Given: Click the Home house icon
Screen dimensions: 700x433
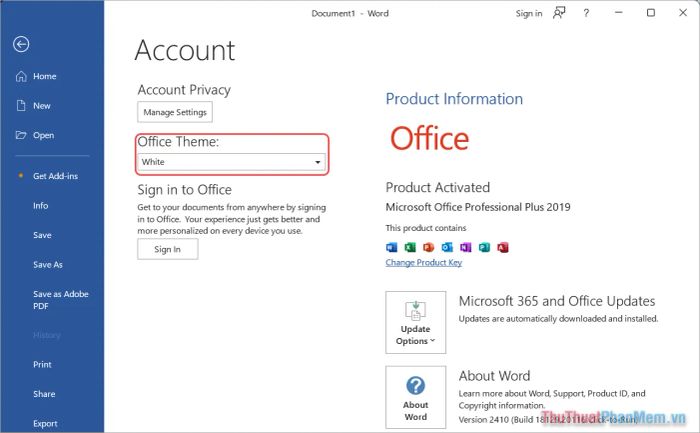Looking at the screenshot, I should pos(21,76).
